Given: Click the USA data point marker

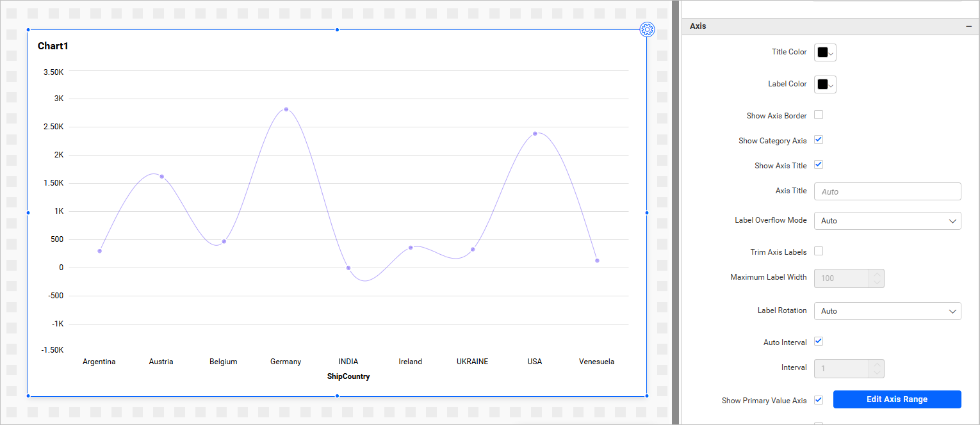Looking at the screenshot, I should [535, 134].
